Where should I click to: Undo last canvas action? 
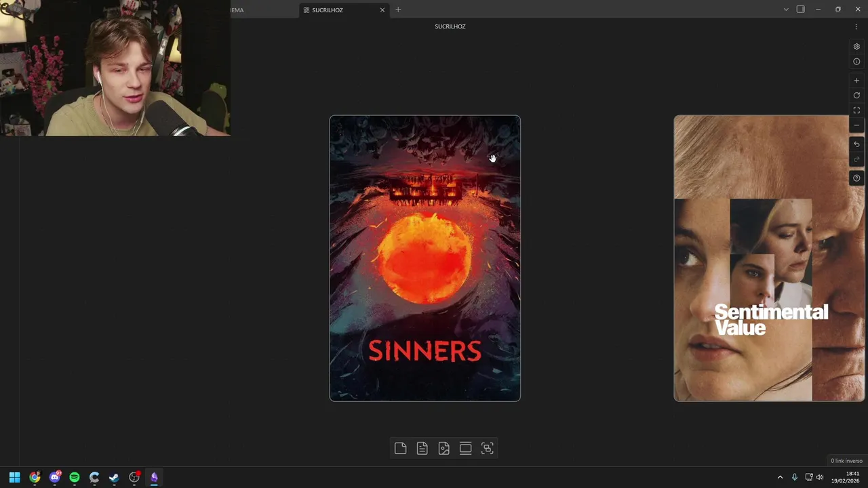pyautogui.click(x=856, y=144)
